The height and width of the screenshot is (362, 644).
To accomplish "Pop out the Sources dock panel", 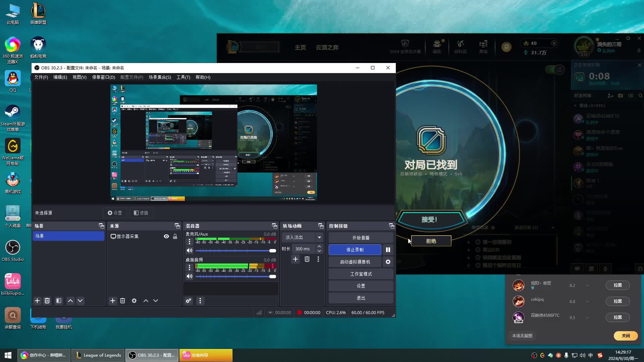I will tap(177, 226).
